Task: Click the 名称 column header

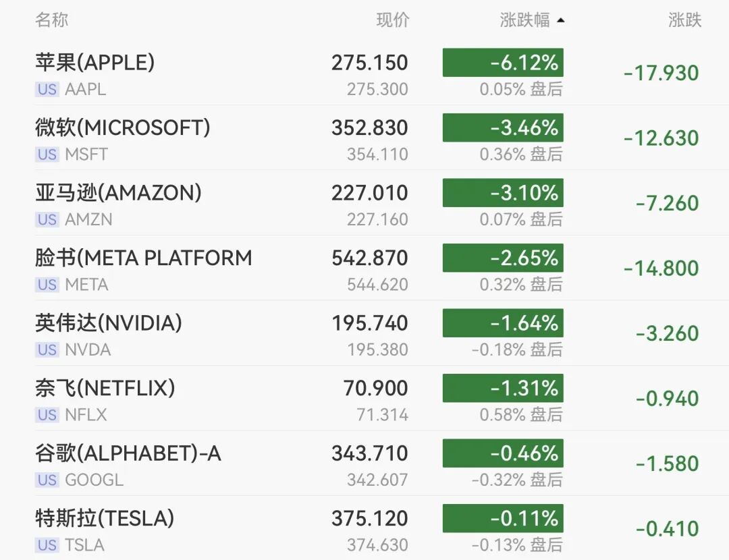Action: click(x=51, y=20)
